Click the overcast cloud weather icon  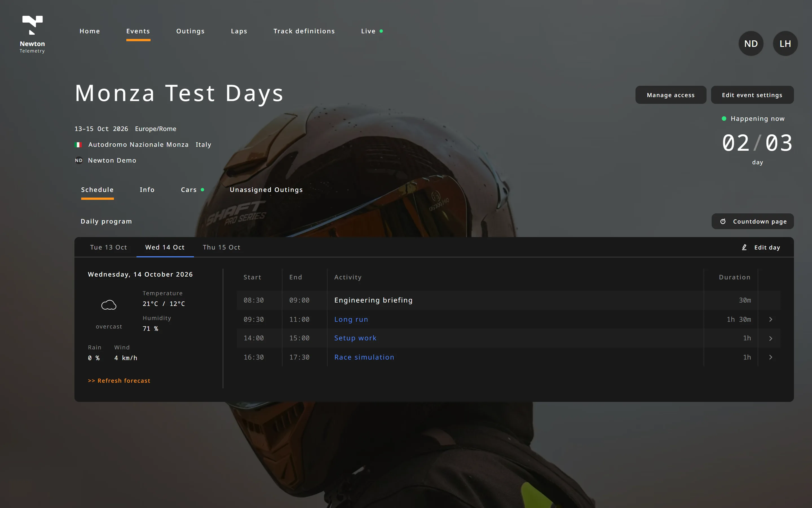point(109,305)
